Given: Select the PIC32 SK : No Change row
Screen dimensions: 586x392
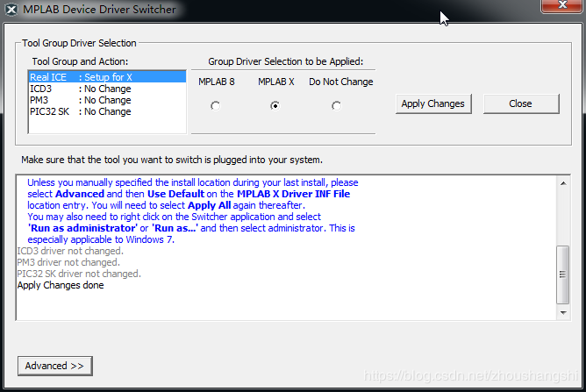Looking at the screenshot, I should [x=107, y=111].
